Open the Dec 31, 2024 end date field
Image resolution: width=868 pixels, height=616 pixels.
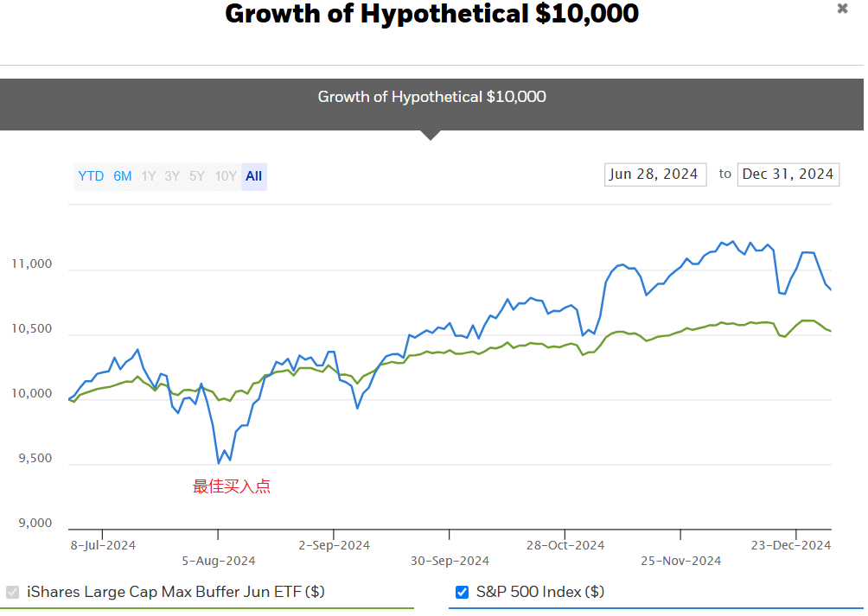point(788,174)
